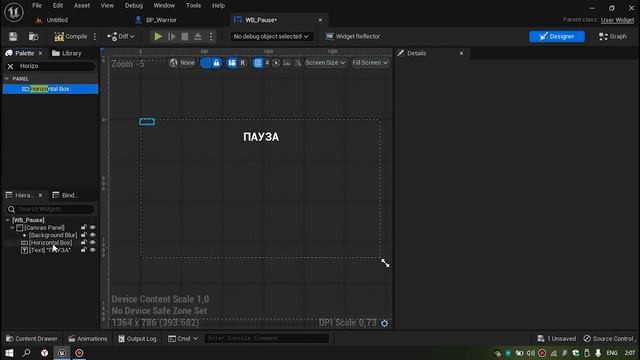Save the current widget blueprint asset

pyautogui.click(x=13, y=36)
